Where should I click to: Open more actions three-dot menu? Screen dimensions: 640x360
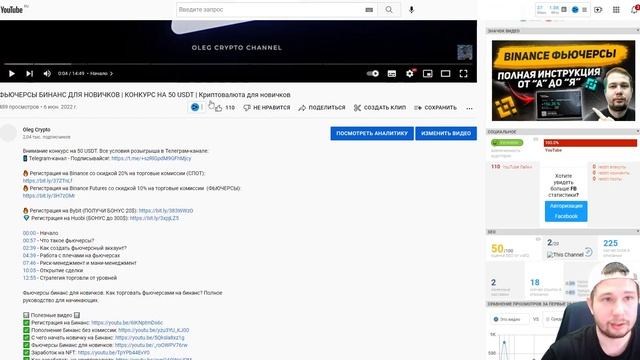(x=469, y=108)
